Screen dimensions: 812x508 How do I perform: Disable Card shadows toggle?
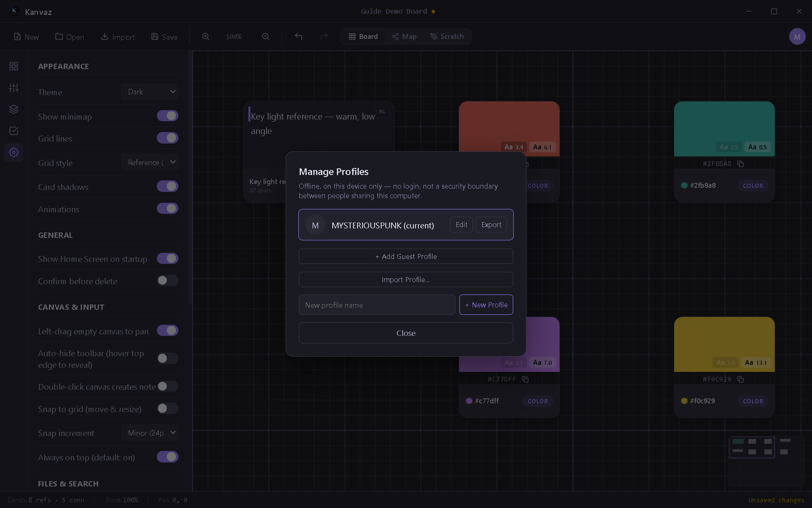[168, 186]
